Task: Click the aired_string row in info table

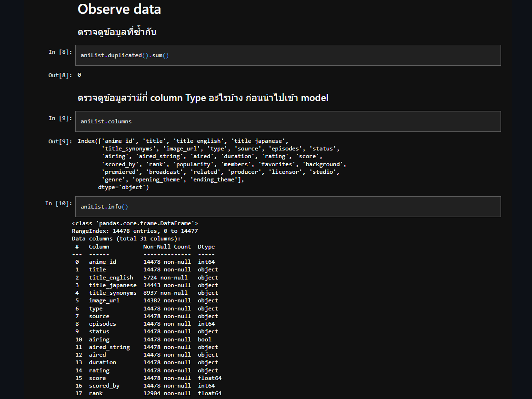Action: pos(147,348)
